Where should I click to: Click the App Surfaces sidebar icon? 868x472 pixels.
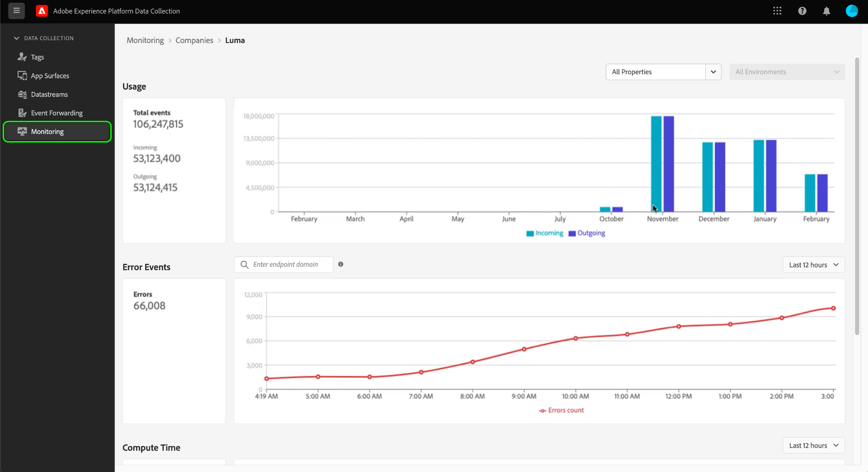click(x=22, y=76)
